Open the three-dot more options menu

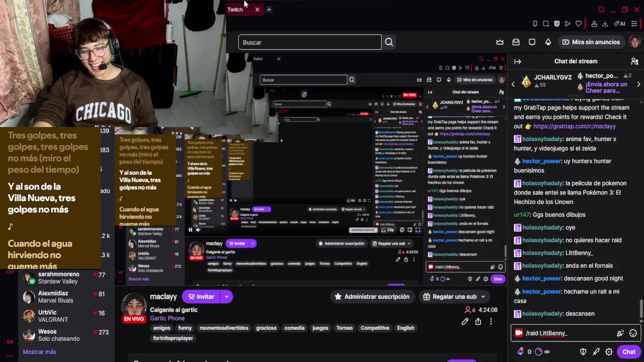[491, 321]
